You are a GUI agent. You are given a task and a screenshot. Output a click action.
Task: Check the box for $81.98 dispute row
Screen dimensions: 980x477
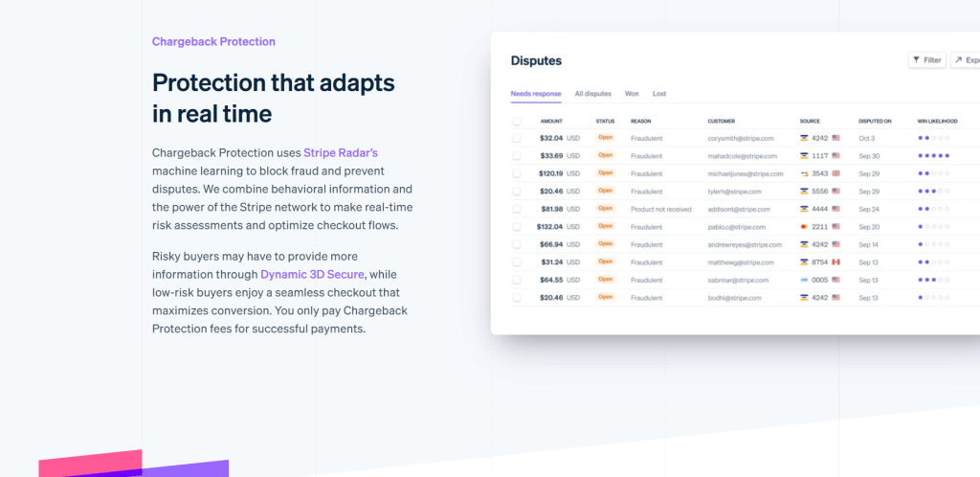click(516, 209)
